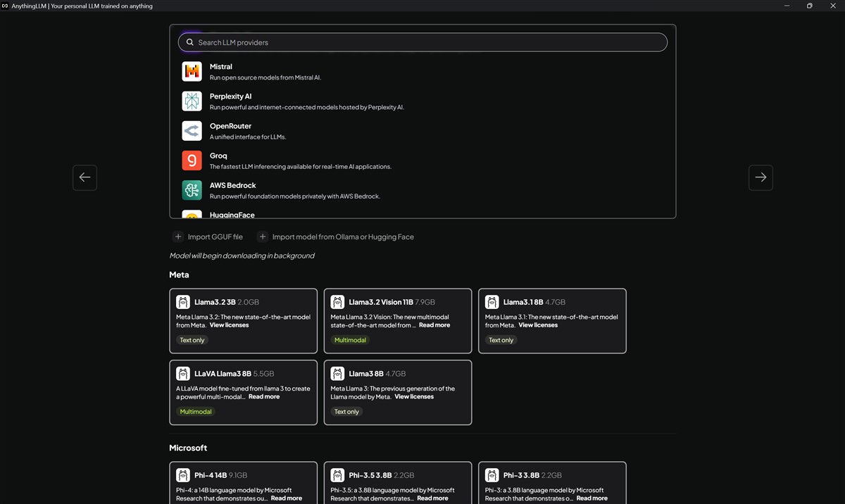Select the HuggingFace provider entry
The image size is (845, 504).
(x=232, y=215)
